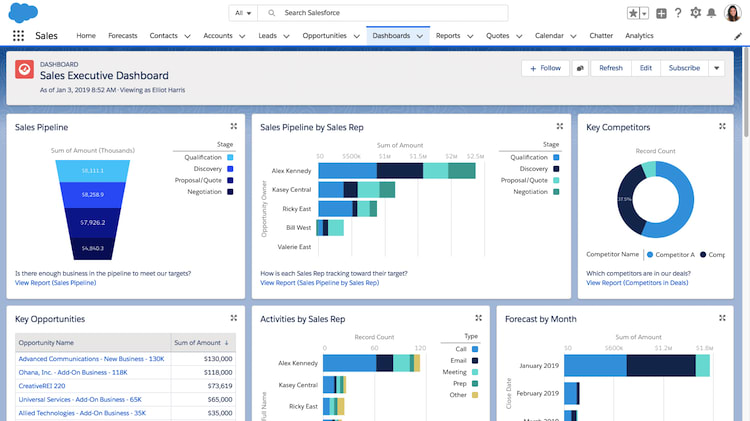Expand the Sales Pipeline by Sales Rep widget

pos(560,126)
